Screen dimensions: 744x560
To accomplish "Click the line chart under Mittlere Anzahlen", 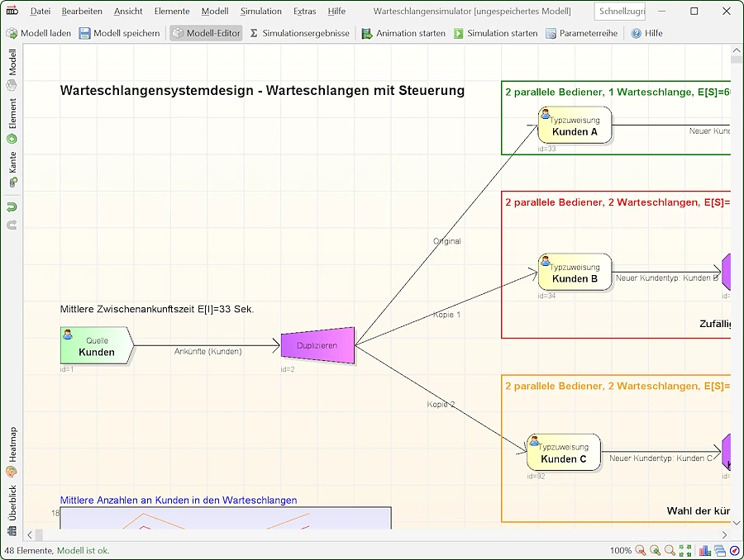I will click(x=226, y=518).
